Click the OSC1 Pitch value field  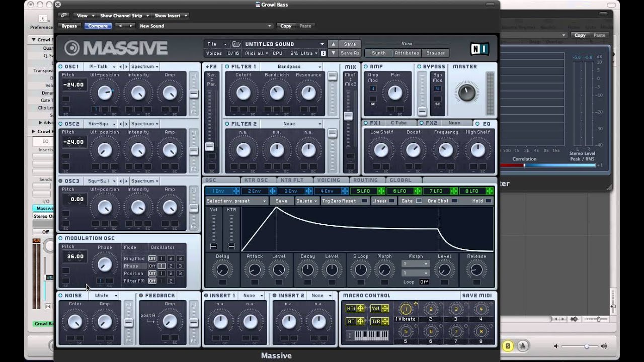point(73,85)
